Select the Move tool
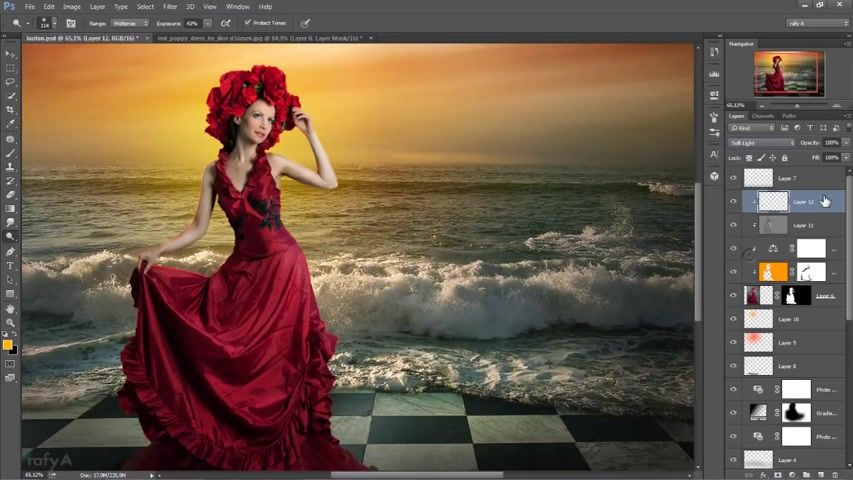This screenshot has width=853, height=480. [10, 54]
